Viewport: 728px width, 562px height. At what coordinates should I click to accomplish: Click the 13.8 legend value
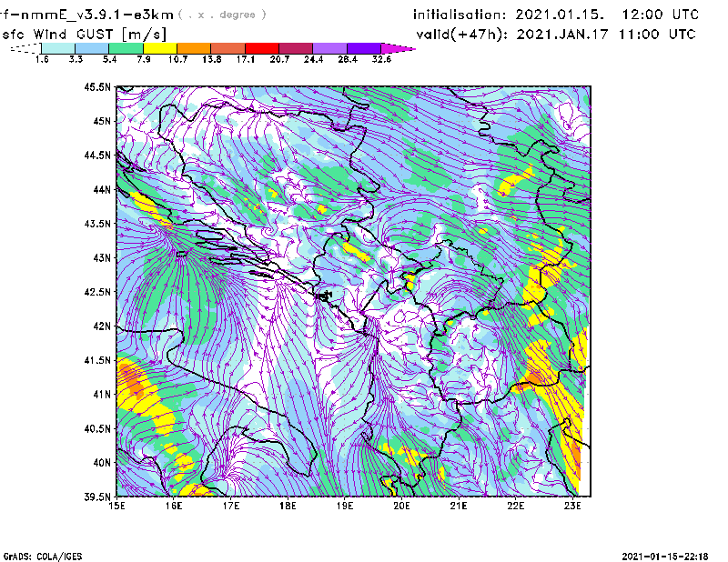click(212, 59)
